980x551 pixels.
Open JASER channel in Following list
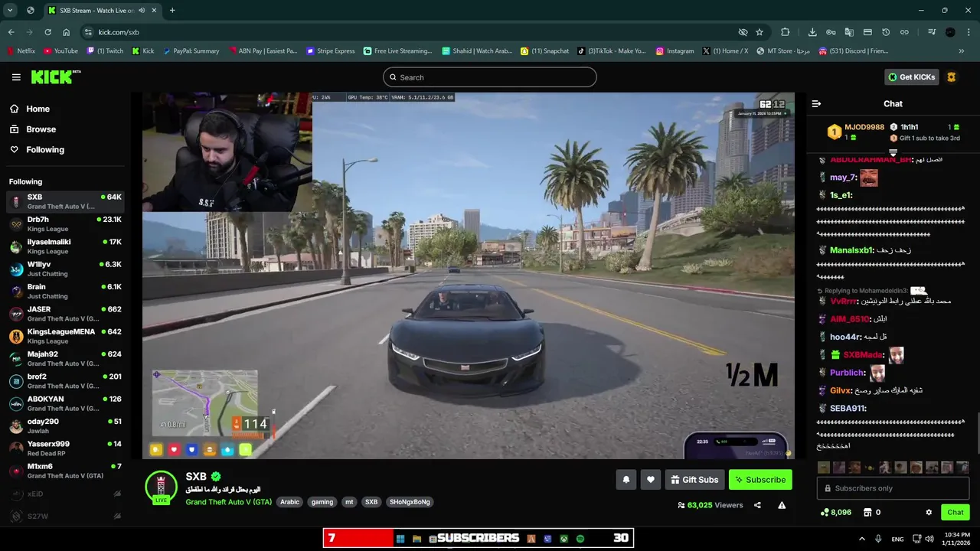(65, 314)
